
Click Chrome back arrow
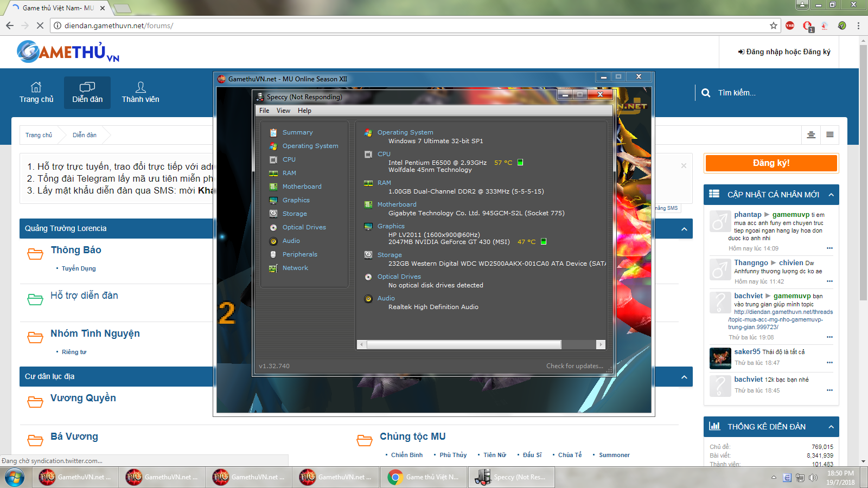[x=10, y=25]
